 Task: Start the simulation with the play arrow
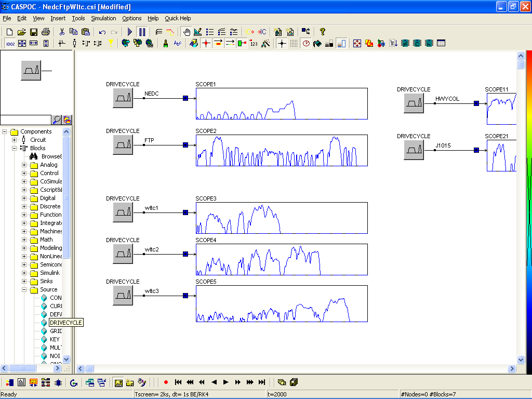click(129, 32)
